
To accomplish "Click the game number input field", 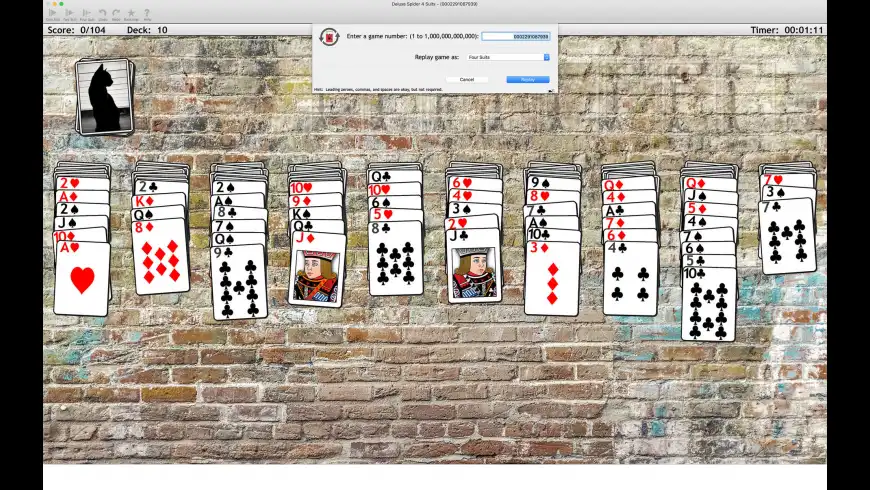I will 515,36.
